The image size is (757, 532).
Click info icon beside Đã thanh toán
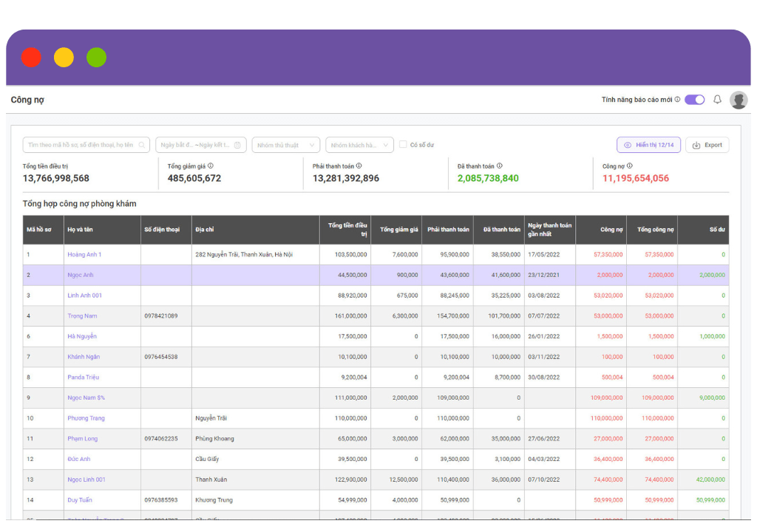[500, 166]
